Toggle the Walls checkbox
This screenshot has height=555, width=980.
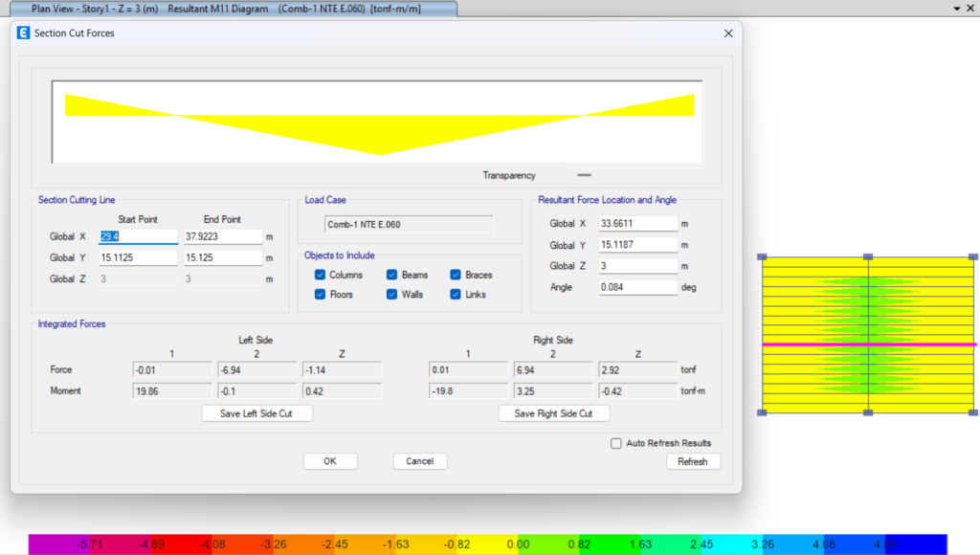pos(392,295)
